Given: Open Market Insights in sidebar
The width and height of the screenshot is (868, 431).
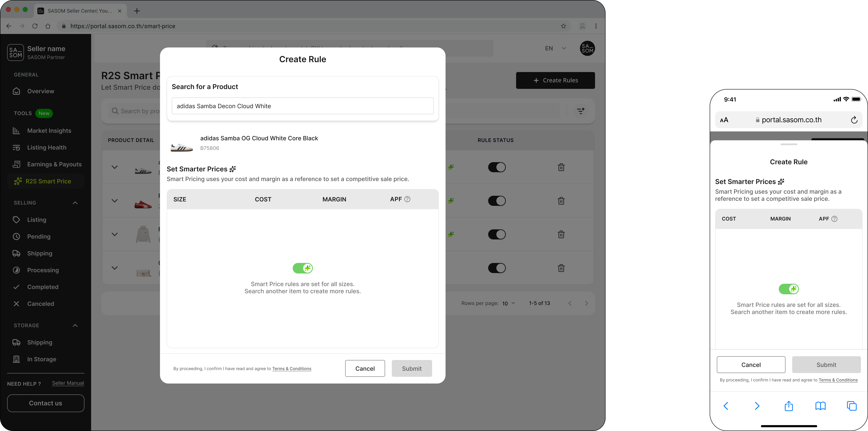Looking at the screenshot, I should click(49, 131).
